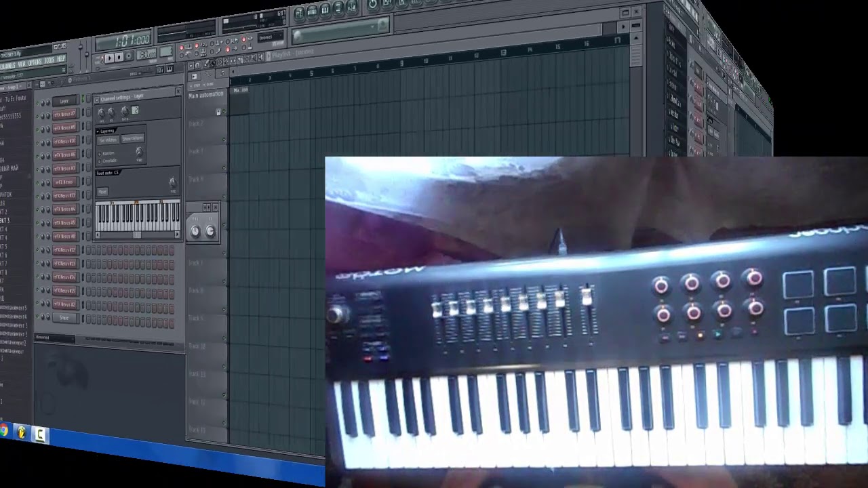Click playlist horizontal scroll right arrow
Screen dimensions: 868x488
623,26
